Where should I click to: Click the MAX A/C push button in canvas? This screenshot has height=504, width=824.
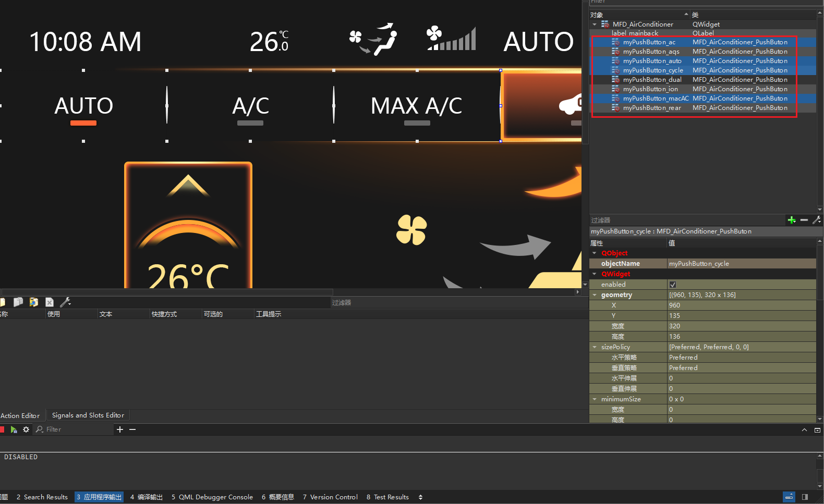pos(417,106)
